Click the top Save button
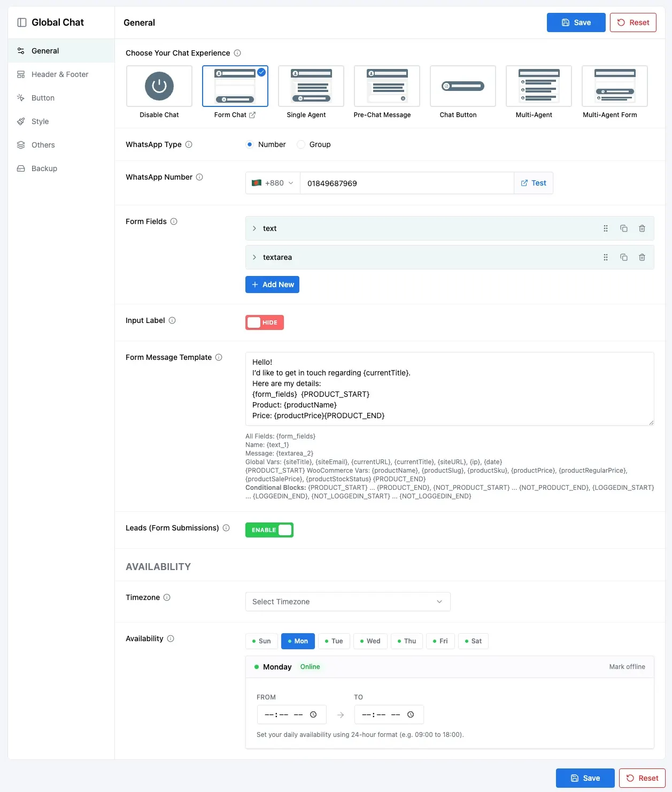Viewport: 672px width, 792px height. point(576,22)
